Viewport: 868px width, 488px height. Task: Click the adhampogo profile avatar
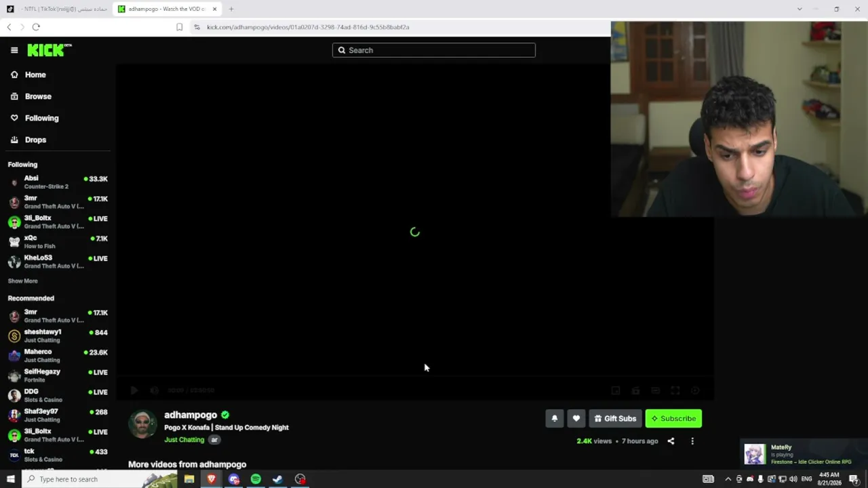(x=142, y=425)
